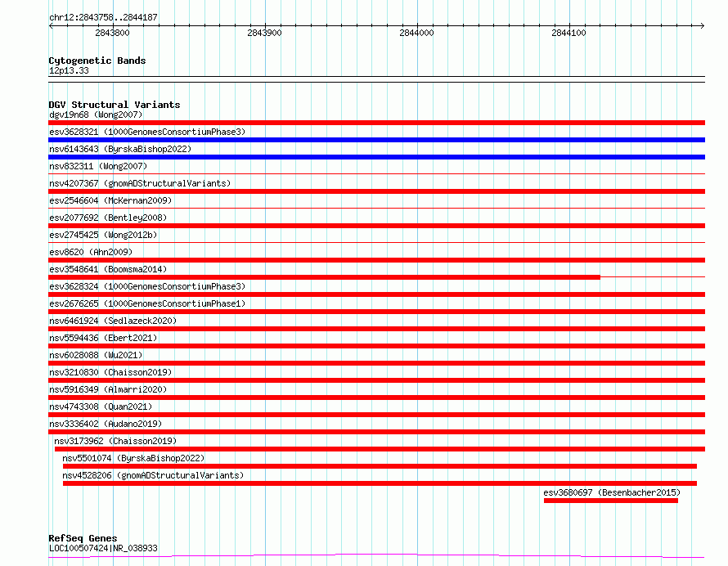The width and height of the screenshot is (728, 566).
Task: Select nsv6461924 (Sedlazeck2020) variant label
Action: click(x=113, y=321)
